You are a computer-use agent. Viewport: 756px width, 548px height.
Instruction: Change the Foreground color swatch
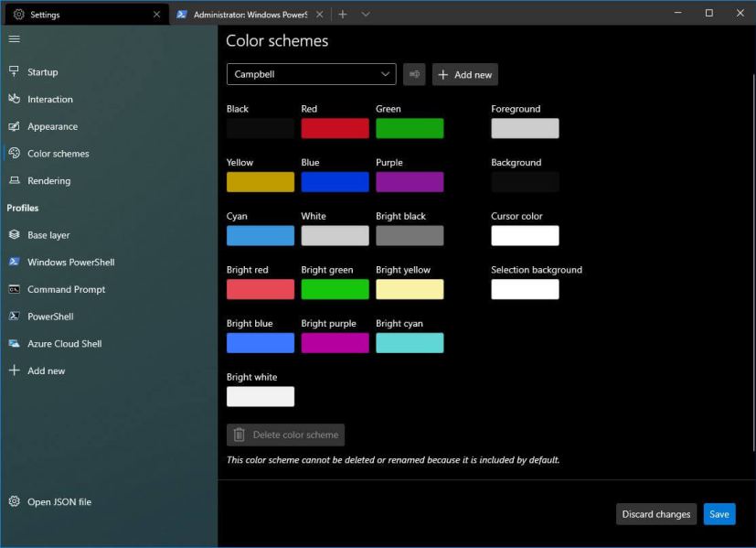525,128
